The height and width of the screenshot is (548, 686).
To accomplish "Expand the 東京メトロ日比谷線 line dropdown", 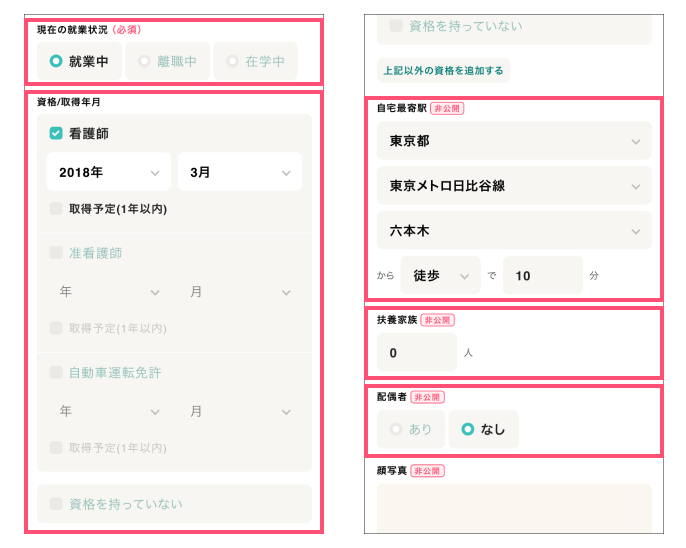I will pyautogui.click(x=514, y=186).
